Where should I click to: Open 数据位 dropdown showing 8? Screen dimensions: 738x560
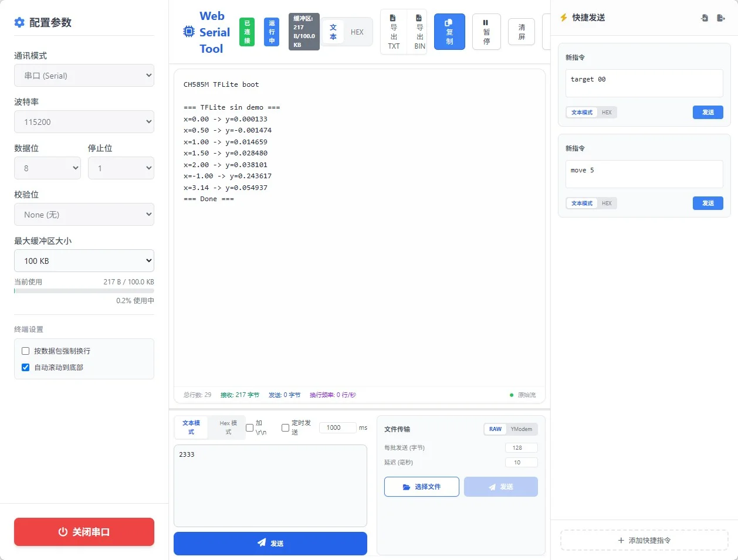point(48,168)
